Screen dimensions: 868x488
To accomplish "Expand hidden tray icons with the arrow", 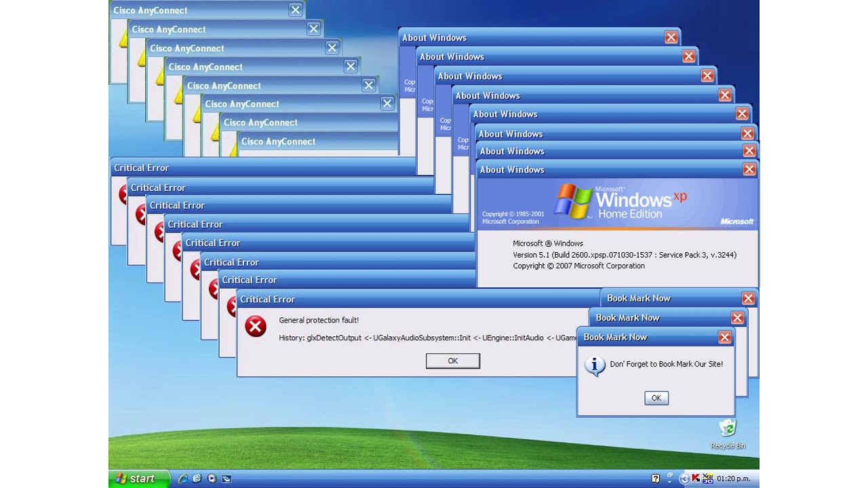I will click(x=684, y=479).
